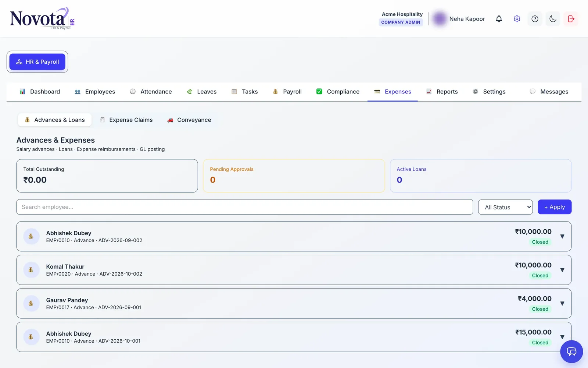Click the Leaves leaf icon
The height and width of the screenshot is (368, 588).
click(189, 92)
